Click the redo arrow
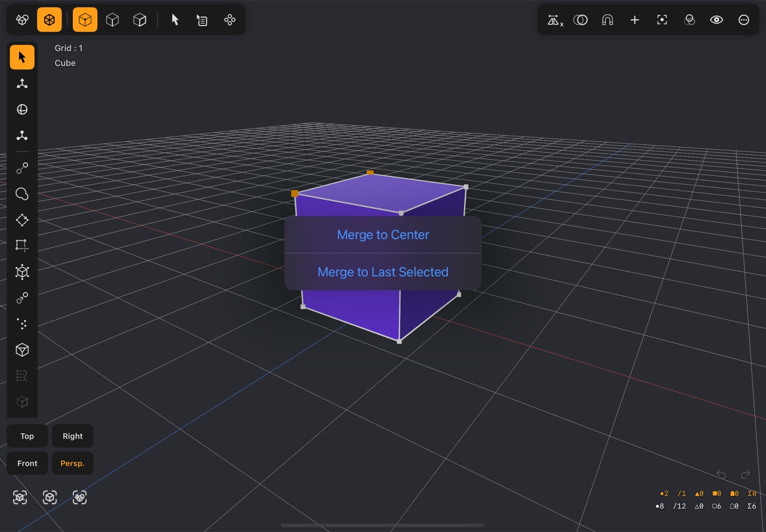This screenshot has width=766, height=532. click(745, 473)
